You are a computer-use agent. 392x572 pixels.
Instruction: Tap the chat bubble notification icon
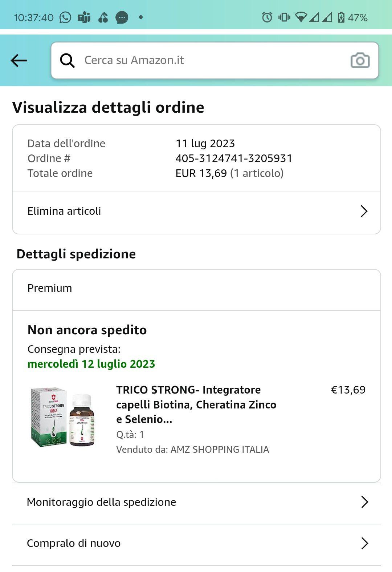click(122, 17)
